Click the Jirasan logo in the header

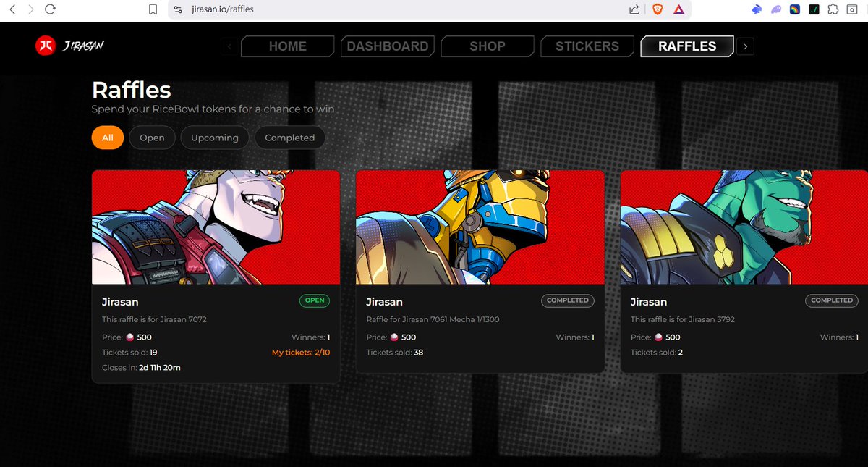[x=70, y=46]
